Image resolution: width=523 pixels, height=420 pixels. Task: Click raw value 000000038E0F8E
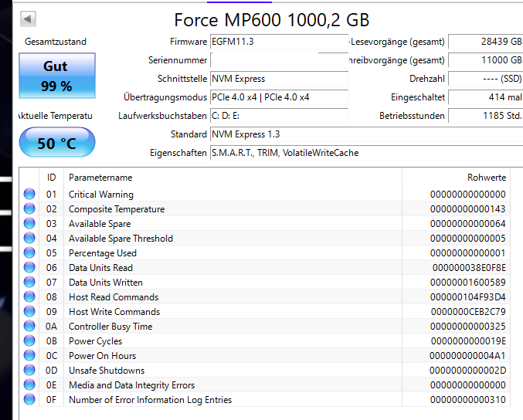click(x=469, y=268)
